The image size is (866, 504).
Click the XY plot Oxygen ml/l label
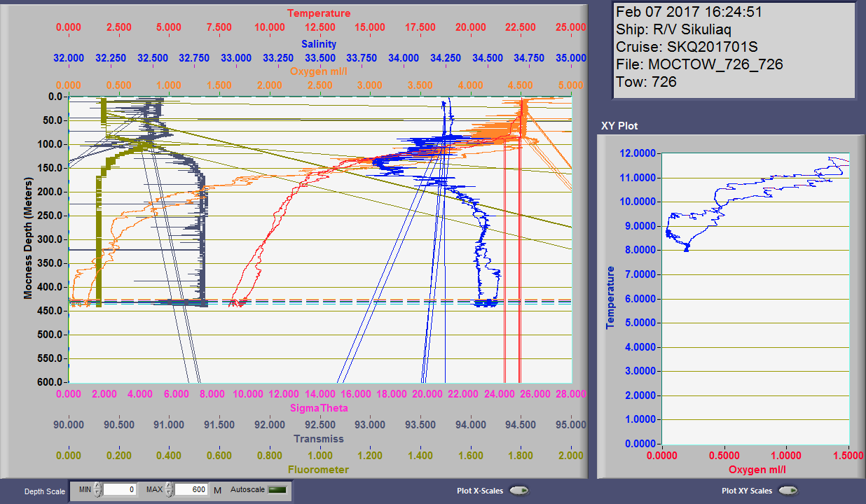[x=758, y=469]
